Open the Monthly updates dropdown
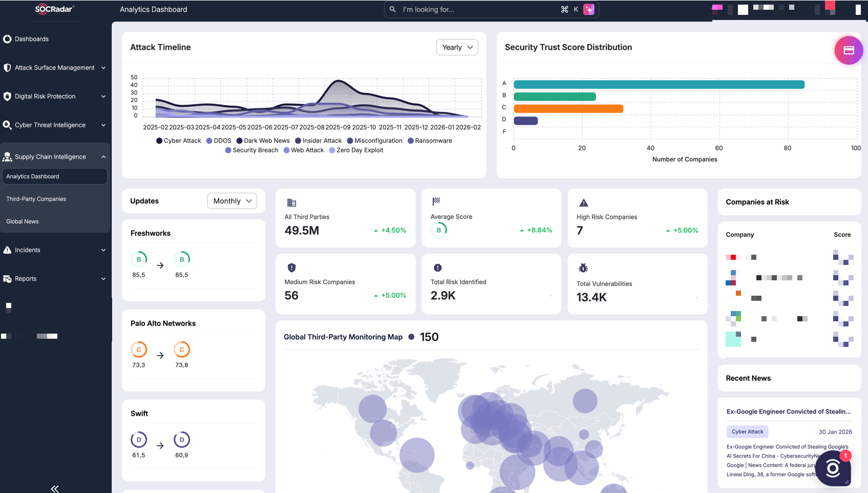The width and height of the screenshot is (868, 493). tap(232, 201)
